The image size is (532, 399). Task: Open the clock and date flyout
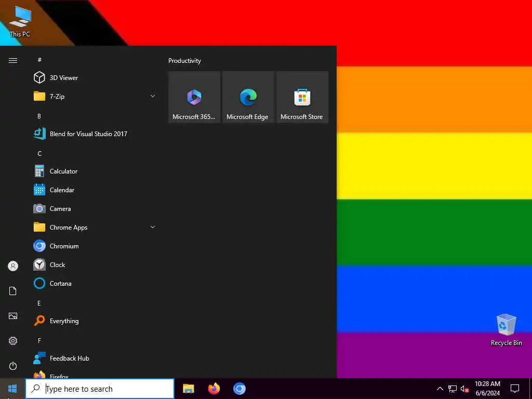487,389
